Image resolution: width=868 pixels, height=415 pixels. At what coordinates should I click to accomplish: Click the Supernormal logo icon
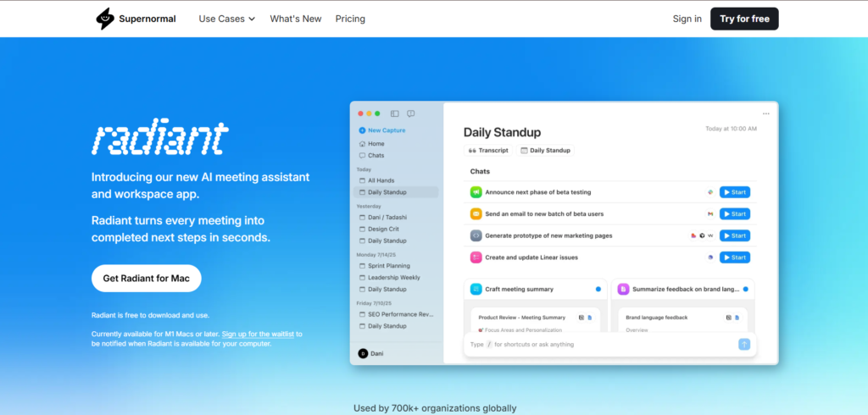(x=104, y=19)
